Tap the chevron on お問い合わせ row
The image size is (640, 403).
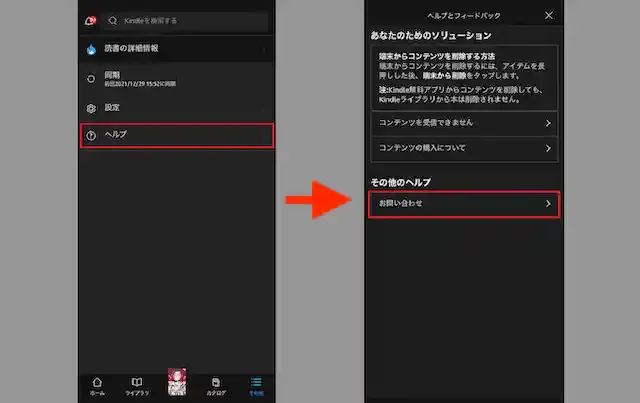click(548, 204)
